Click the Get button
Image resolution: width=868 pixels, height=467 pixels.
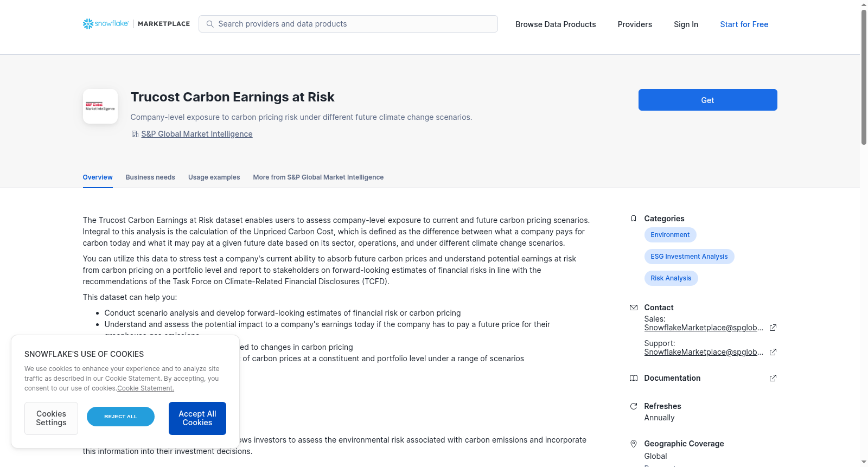(707, 100)
